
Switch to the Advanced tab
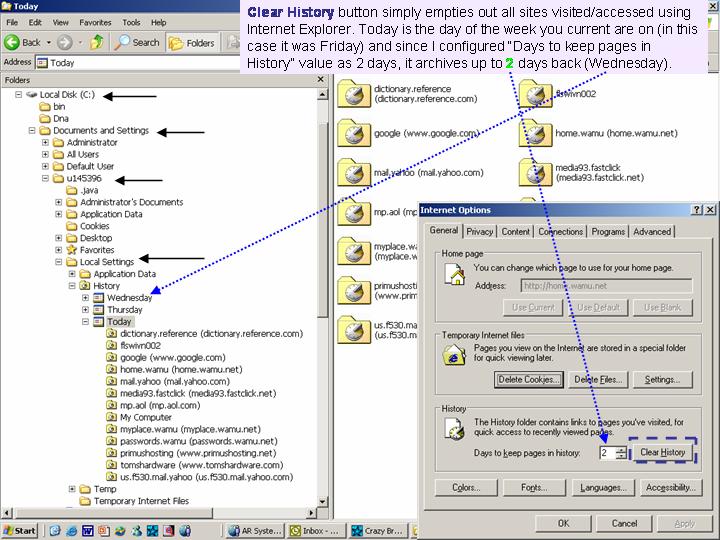coord(652,231)
